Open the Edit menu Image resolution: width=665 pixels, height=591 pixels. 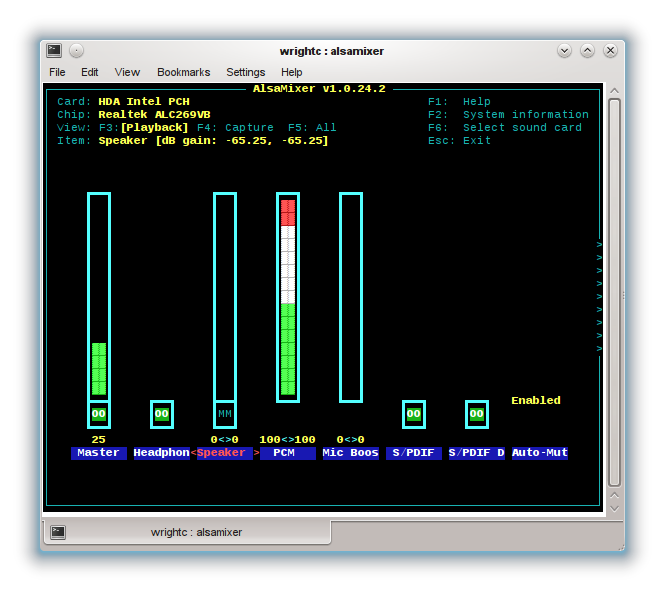pyautogui.click(x=89, y=72)
